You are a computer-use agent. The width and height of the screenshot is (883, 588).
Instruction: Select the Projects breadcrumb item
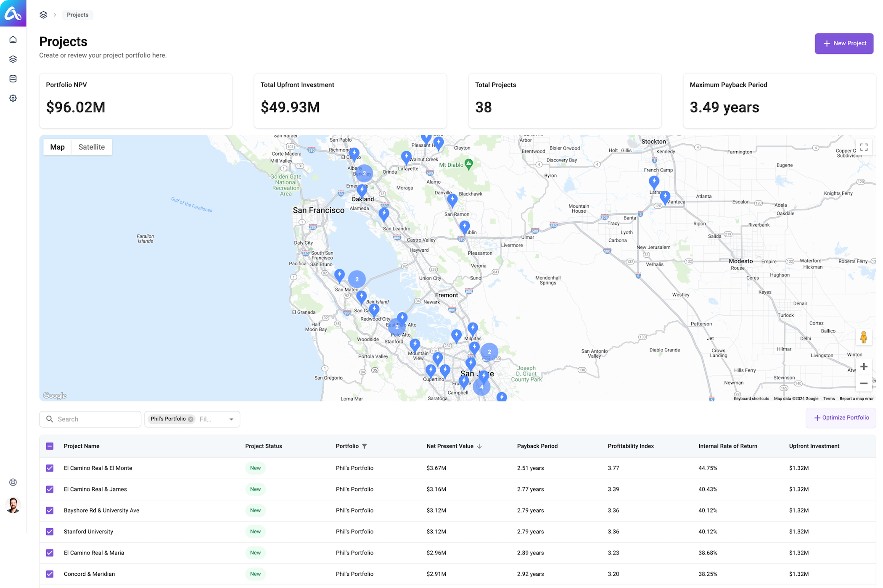click(77, 15)
